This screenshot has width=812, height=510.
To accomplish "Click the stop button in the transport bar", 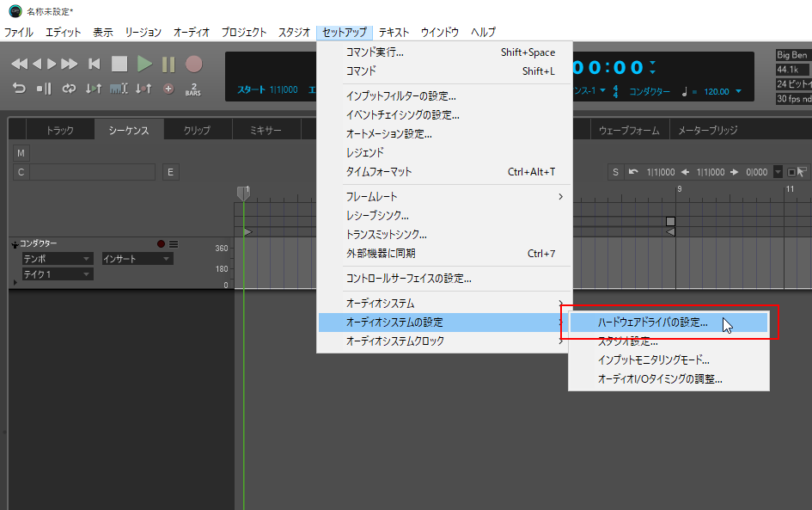I will tap(119, 63).
